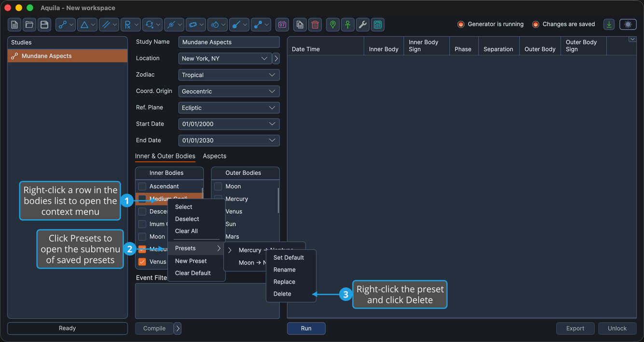
Task: Sort by the Date Time column header
Action: coord(326,46)
